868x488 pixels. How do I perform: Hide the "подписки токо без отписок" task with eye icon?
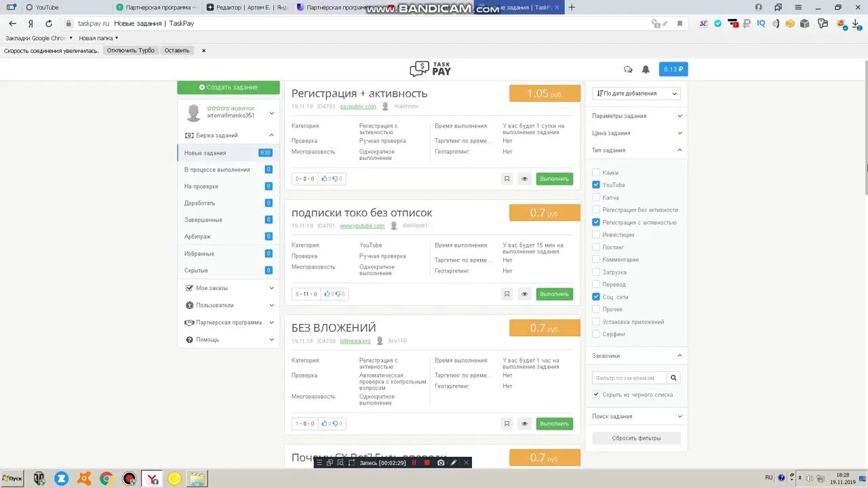pyautogui.click(x=524, y=294)
